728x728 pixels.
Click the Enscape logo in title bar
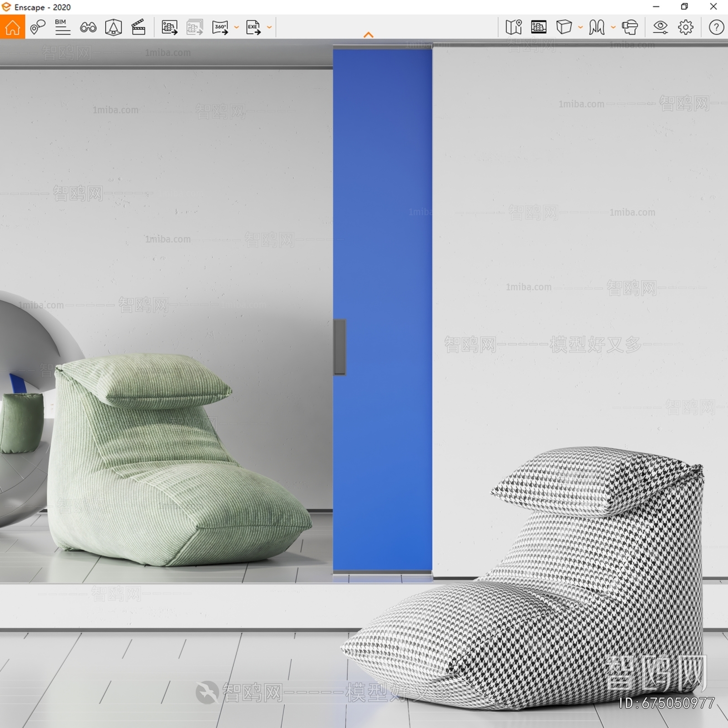6,7
